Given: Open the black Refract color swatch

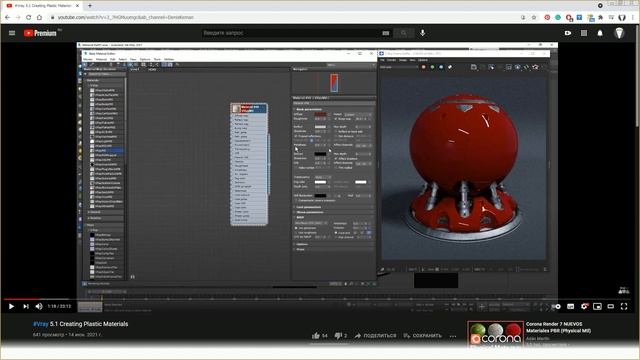Looking at the screenshot, I should click(320, 154).
